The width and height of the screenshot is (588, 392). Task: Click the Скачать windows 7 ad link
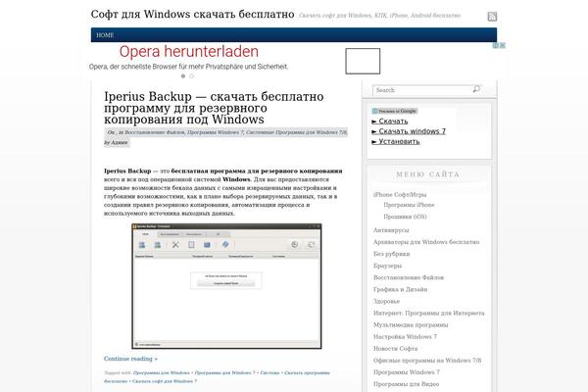409,131
